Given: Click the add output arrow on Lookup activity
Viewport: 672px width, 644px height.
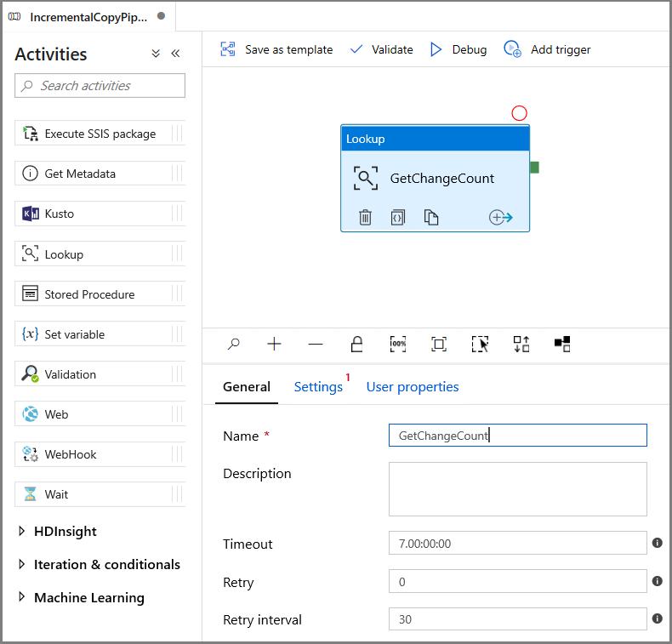Looking at the screenshot, I should pos(500,217).
